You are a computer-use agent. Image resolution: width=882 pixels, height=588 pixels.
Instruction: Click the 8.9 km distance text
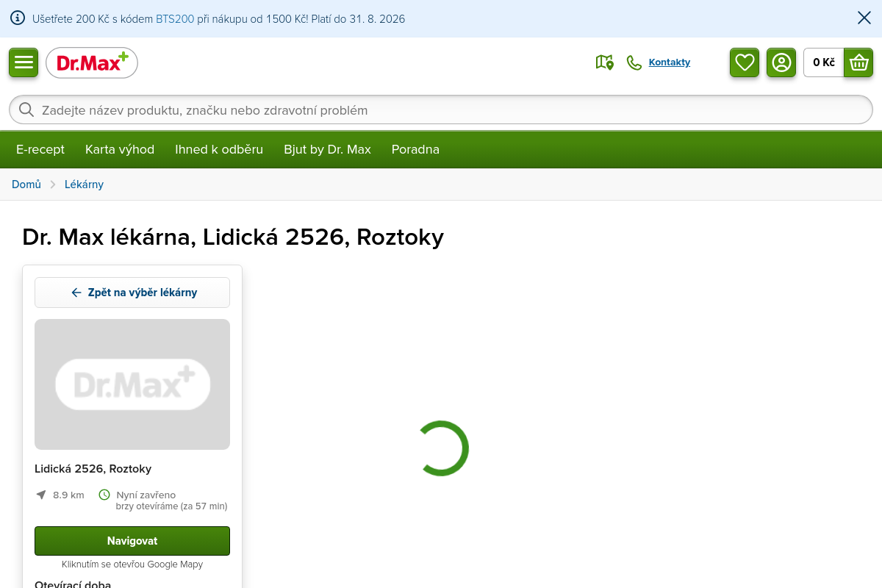68,495
